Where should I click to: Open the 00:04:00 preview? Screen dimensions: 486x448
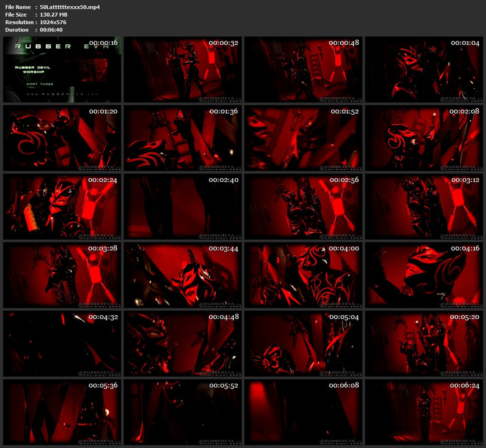coord(303,275)
